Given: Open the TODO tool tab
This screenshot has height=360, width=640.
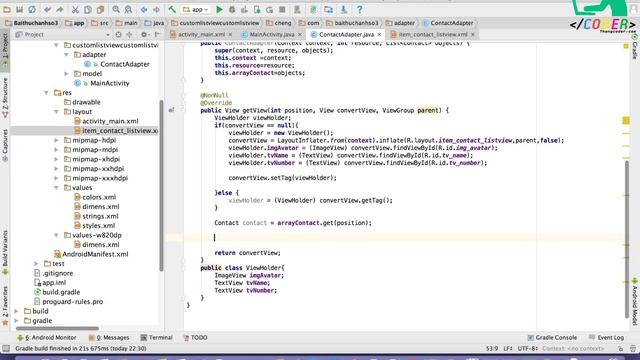Looking at the screenshot, I should click(x=195, y=338).
